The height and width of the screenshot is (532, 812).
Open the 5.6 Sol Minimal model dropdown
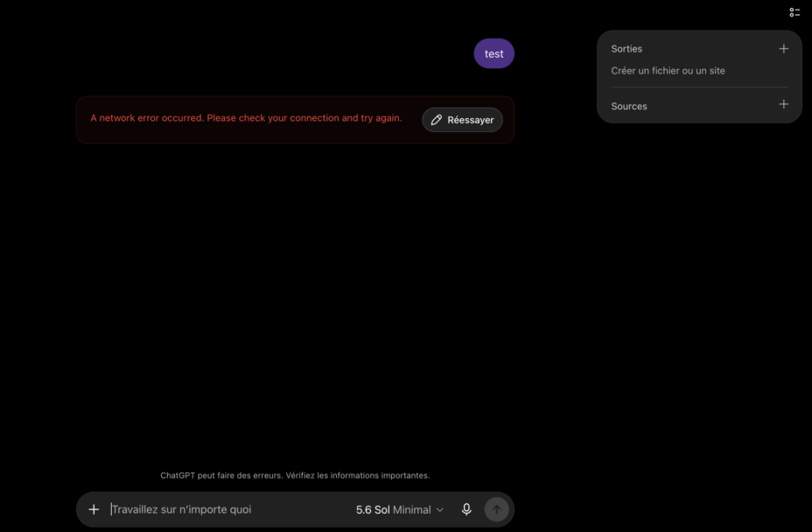[399, 510]
